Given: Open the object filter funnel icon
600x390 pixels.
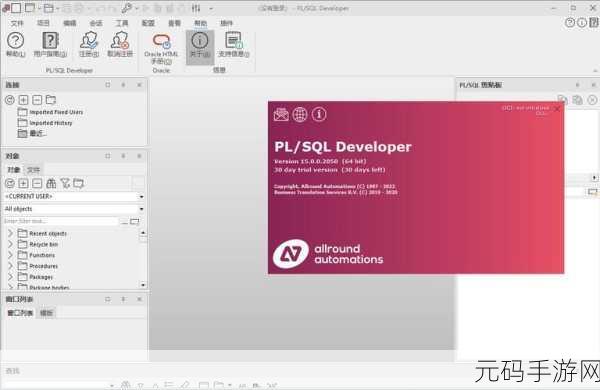Looking at the screenshot, I should [x=65, y=183].
